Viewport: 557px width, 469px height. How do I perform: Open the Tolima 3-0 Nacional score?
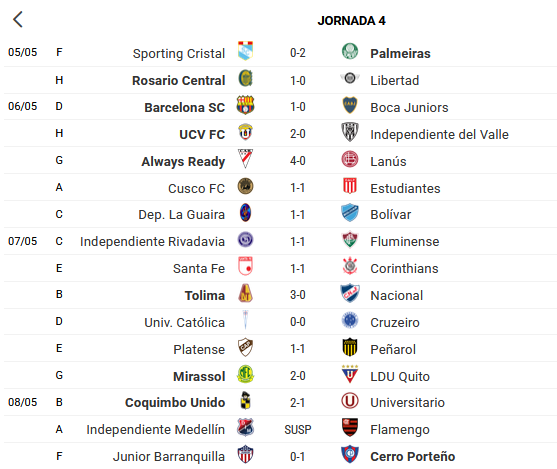[298, 295]
